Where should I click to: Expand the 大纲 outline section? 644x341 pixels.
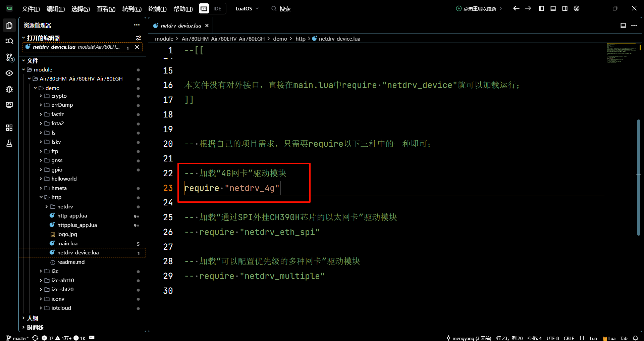(33, 318)
